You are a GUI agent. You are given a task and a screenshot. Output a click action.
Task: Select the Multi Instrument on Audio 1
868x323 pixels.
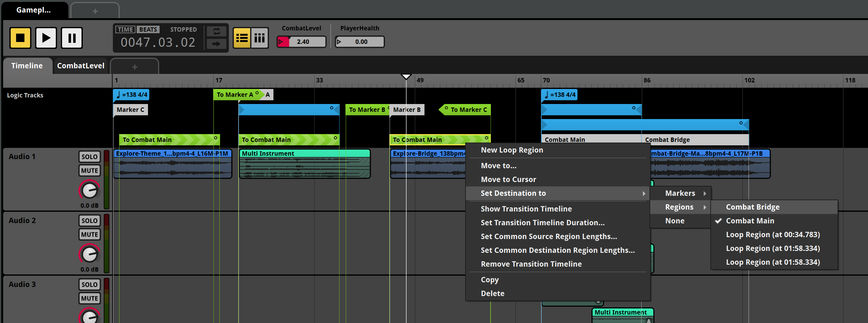click(305, 164)
